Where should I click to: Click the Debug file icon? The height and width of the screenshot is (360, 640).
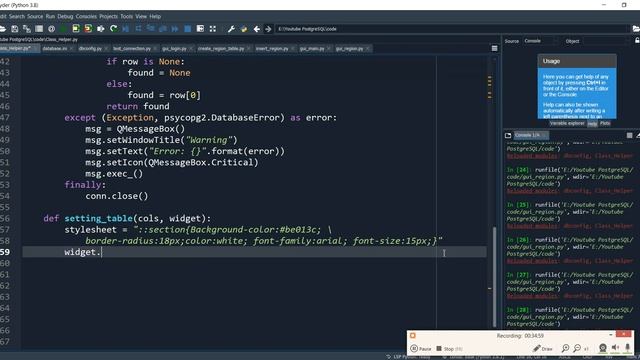[126, 29]
